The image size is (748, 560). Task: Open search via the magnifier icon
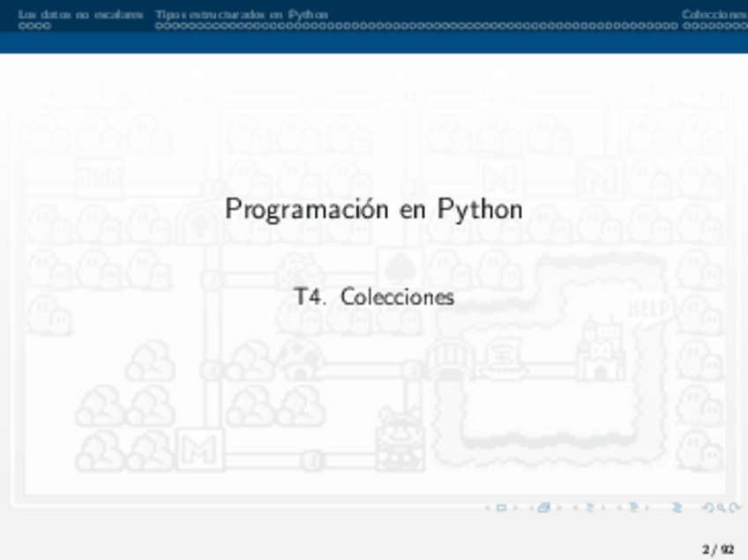[719, 507]
